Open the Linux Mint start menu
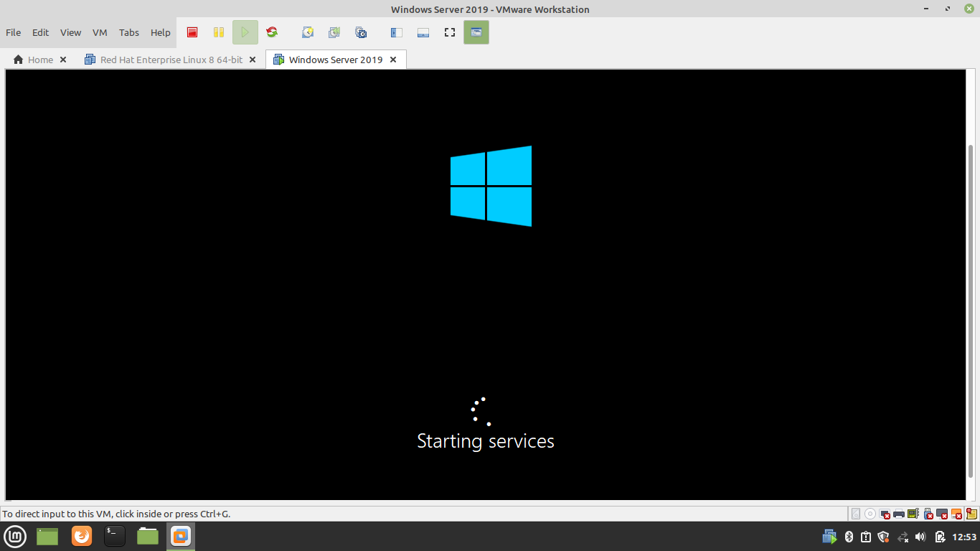 (x=16, y=536)
